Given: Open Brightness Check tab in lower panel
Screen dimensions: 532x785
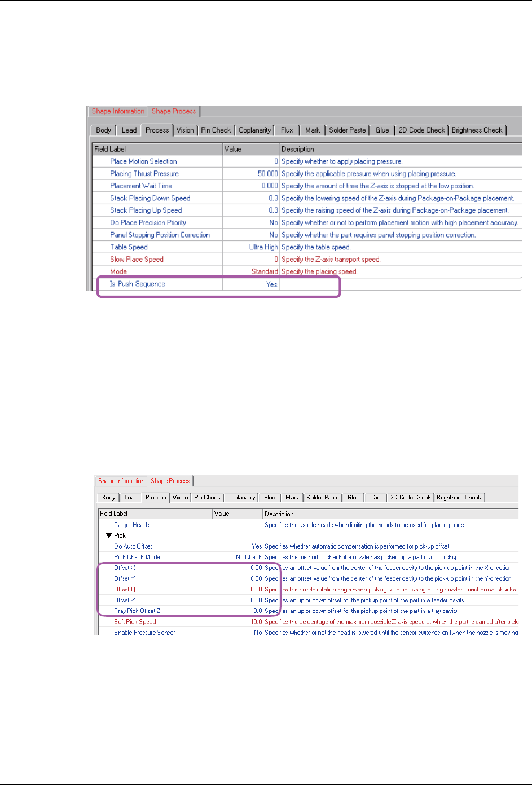Looking at the screenshot, I should pos(459,498).
